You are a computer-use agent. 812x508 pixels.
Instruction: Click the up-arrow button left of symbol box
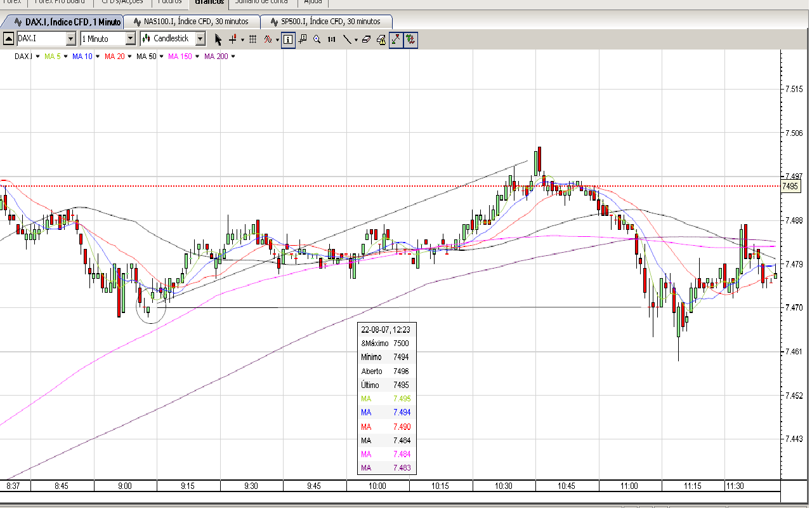click(x=8, y=39)
